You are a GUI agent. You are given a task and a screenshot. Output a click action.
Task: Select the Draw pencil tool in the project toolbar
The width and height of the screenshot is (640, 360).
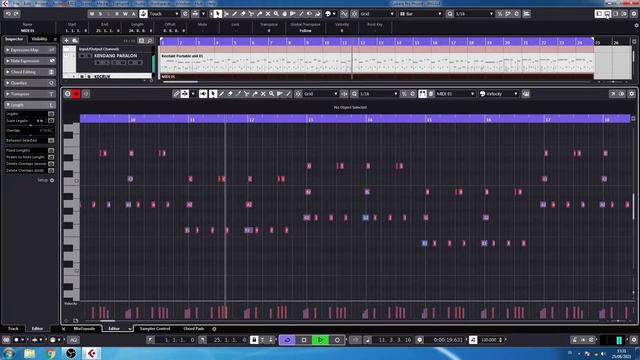coord(234,13)
